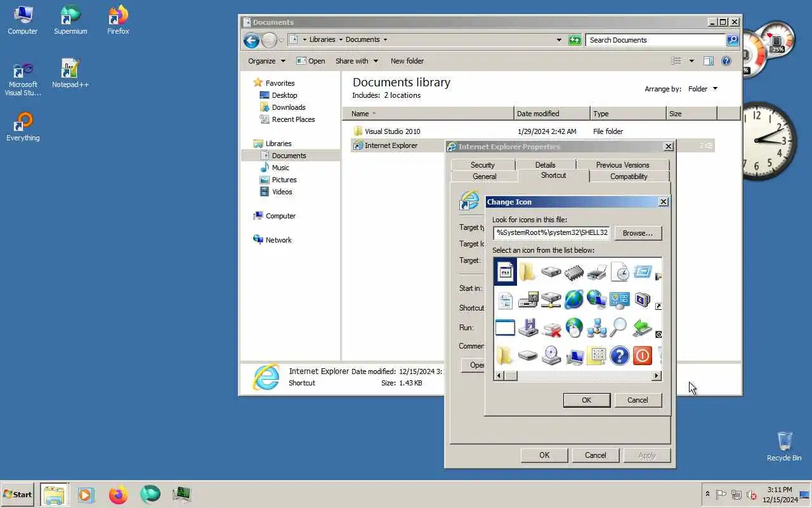Open the recent pages dropdown beside forward button

click(x=282, y=40)
